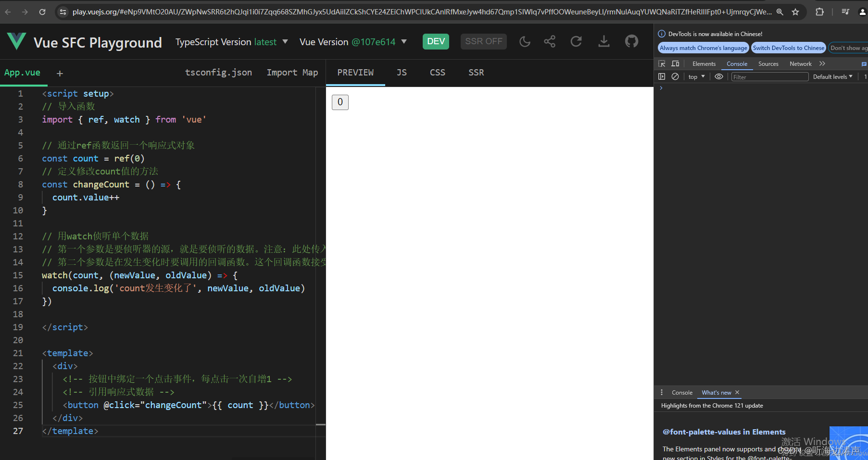Activate DevTools inspect element picker icon
This screenshot has height=460, width=868.
[662, 63]
